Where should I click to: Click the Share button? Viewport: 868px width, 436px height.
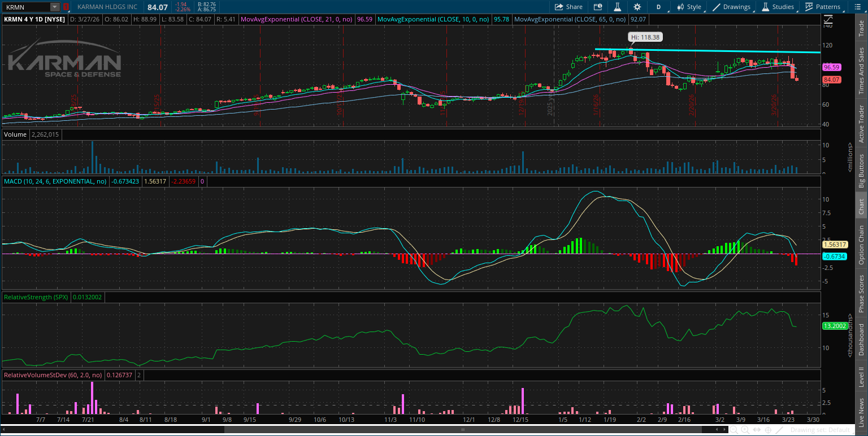(x=568, y=7)
